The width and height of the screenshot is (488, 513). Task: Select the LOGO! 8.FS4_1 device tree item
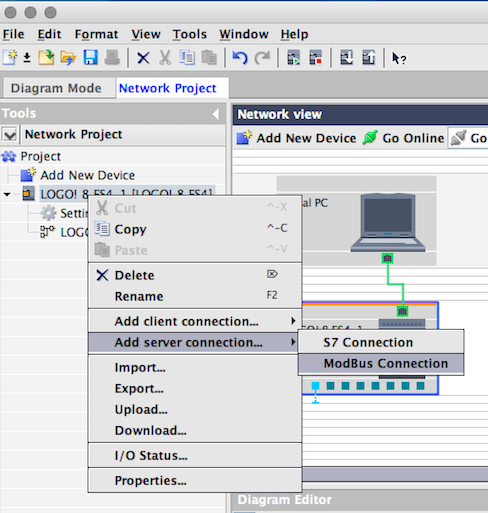[x=126, y=194]
